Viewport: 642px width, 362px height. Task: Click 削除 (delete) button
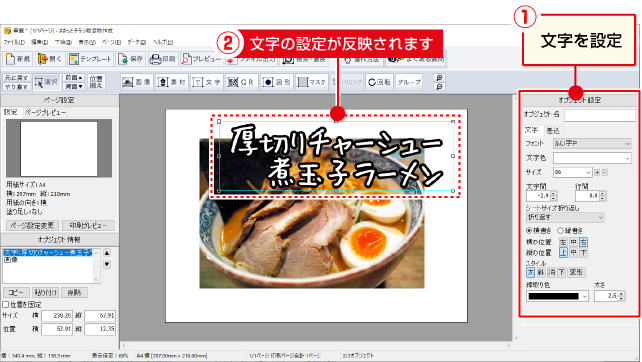(x=75, y=292)
